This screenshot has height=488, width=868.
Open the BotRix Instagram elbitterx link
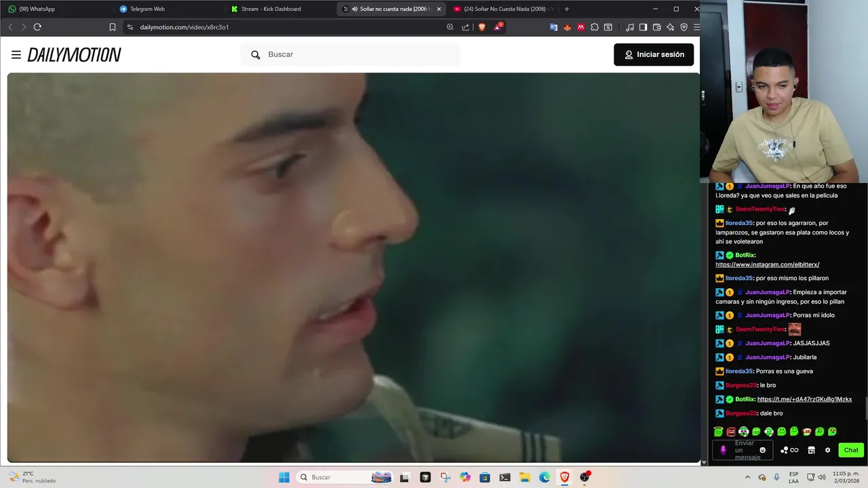[767, 264]
